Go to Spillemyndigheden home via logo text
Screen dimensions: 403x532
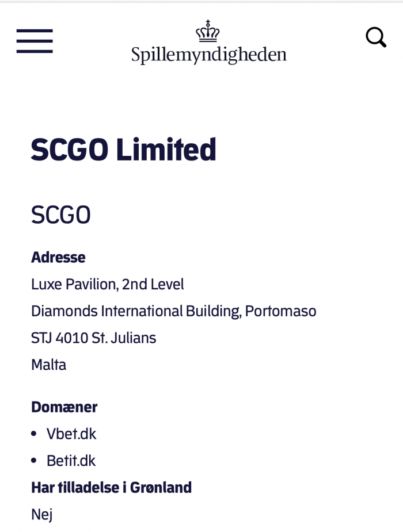point(209,55)
